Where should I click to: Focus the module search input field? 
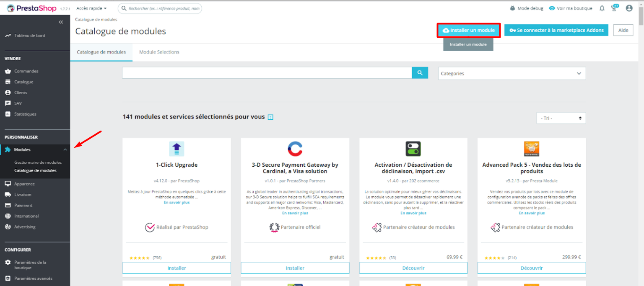click(x=267, y=73)
